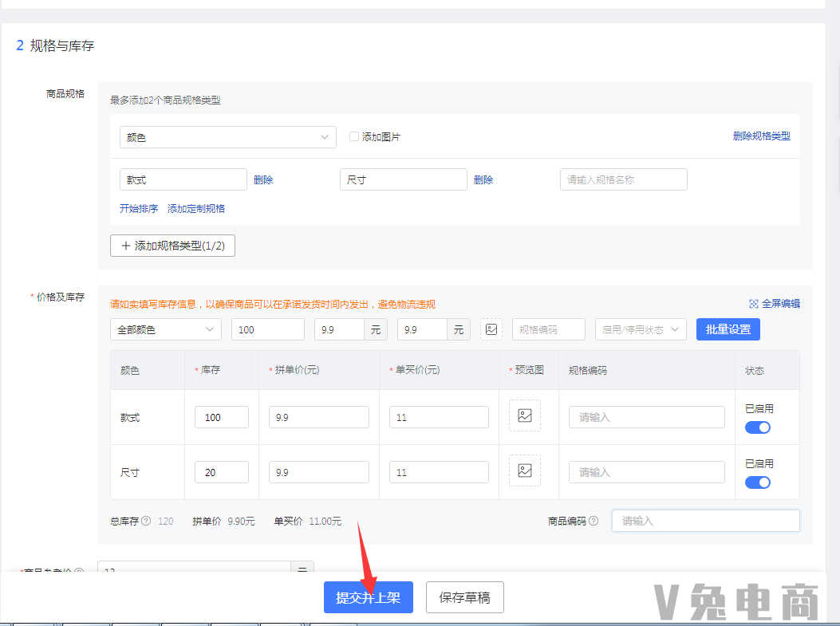840x626 pixels.
Task: Click the help icon next to 商品编码
Action: pyautogui.click(x=595, y=521)
